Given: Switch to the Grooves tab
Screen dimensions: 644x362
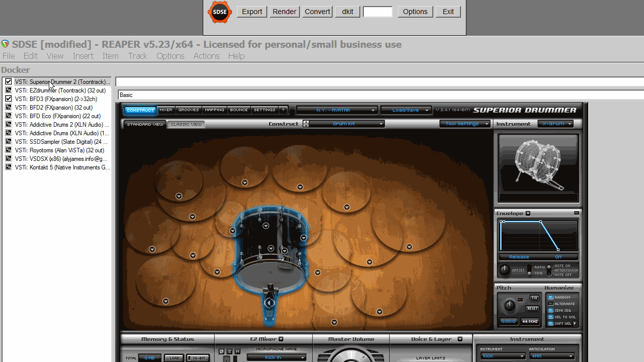Looking at the screenshot, I should [189, 110].
